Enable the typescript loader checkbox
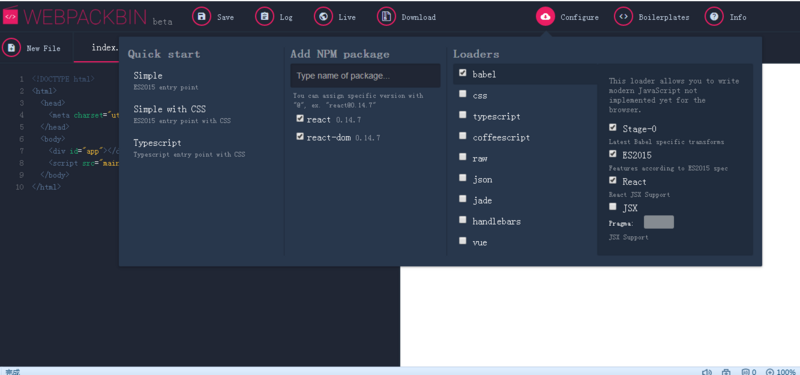Screen dimensions: 800x375 [x=462, y=115]
